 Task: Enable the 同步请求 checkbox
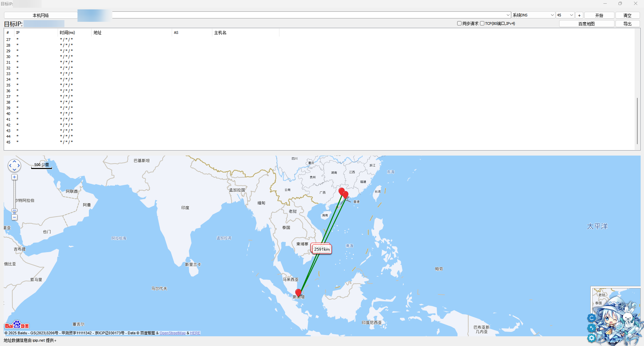pos(459,23)
